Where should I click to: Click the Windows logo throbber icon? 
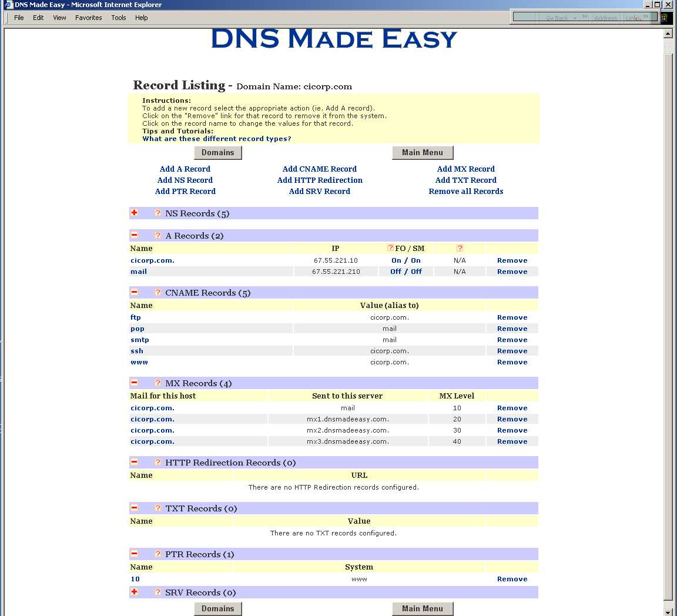click(664, 18)
